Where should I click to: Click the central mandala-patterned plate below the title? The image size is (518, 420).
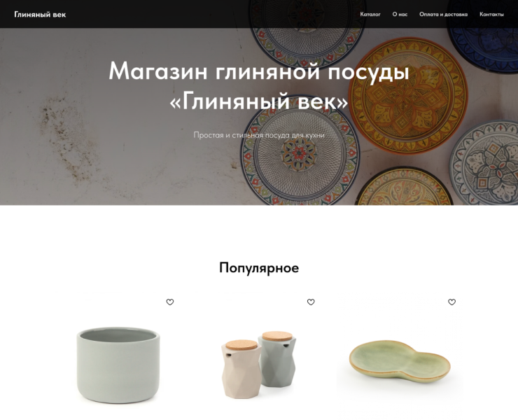[x=300, y=154]
